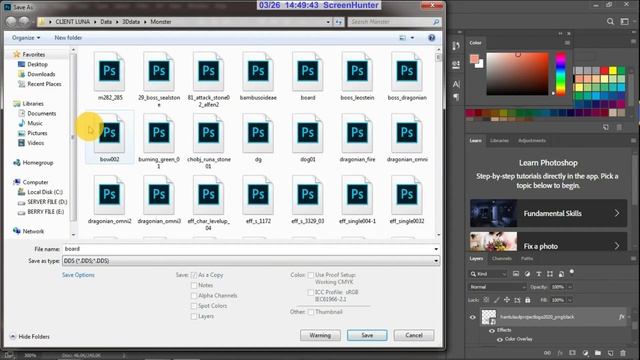Image resolution: width=640 pixels, height=360 pixels.
Task: Delete layer trash icon
Action: (623, 353)
